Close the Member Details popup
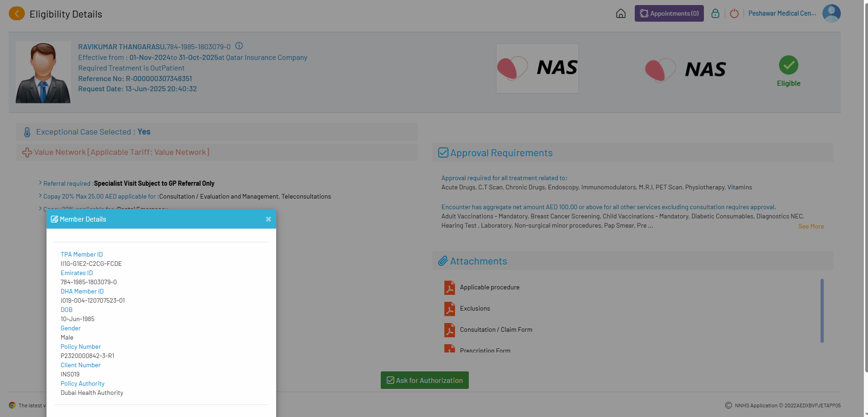 (x=268, y=219)
